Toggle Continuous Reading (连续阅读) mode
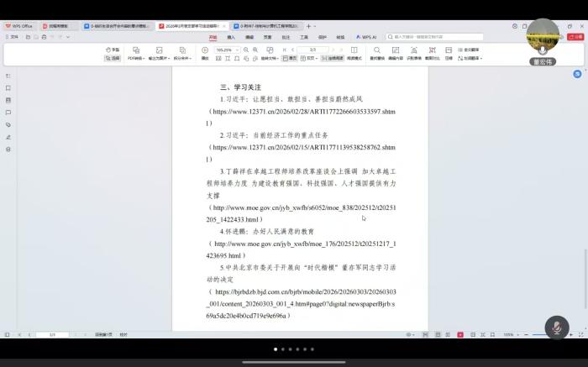This screenshot has width=588, height=367. point(335,59)
